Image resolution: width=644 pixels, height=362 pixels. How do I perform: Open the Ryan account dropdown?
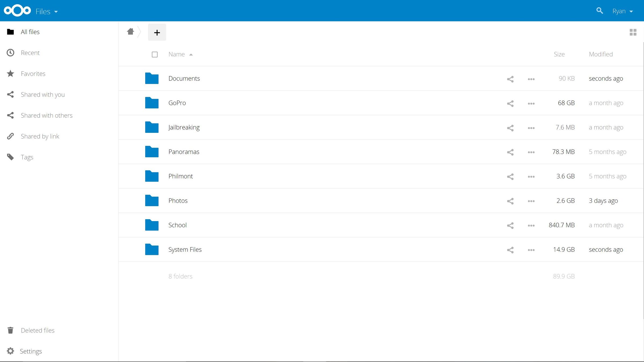pos(623,11)
